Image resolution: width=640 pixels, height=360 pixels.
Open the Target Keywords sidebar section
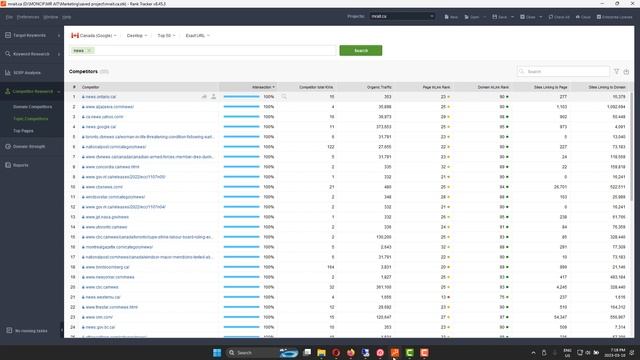tap(29, 36)
